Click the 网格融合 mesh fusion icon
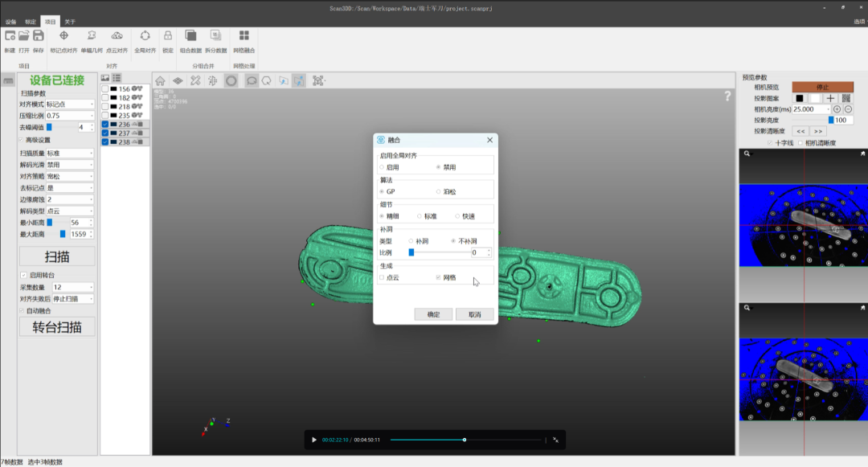Viewport: 868px width, 467px height. [244, 35]
